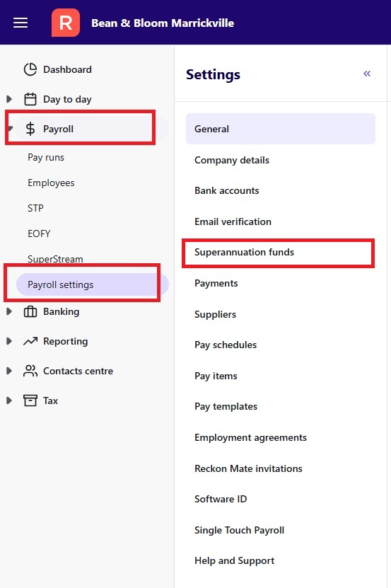The width and height of the screenshot is (391, 588).
Task: Open Software ID settings
Action: pyautogui.click(x=221, y=499)
